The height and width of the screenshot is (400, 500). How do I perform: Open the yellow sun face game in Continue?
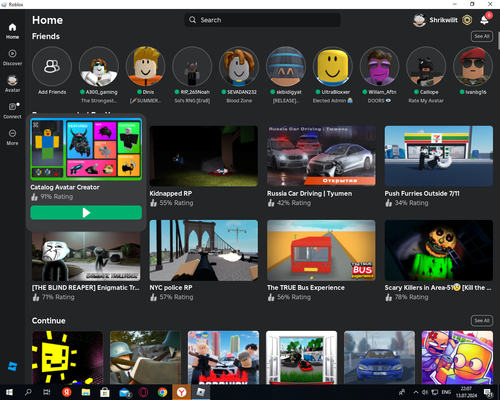tap(67, 357)
